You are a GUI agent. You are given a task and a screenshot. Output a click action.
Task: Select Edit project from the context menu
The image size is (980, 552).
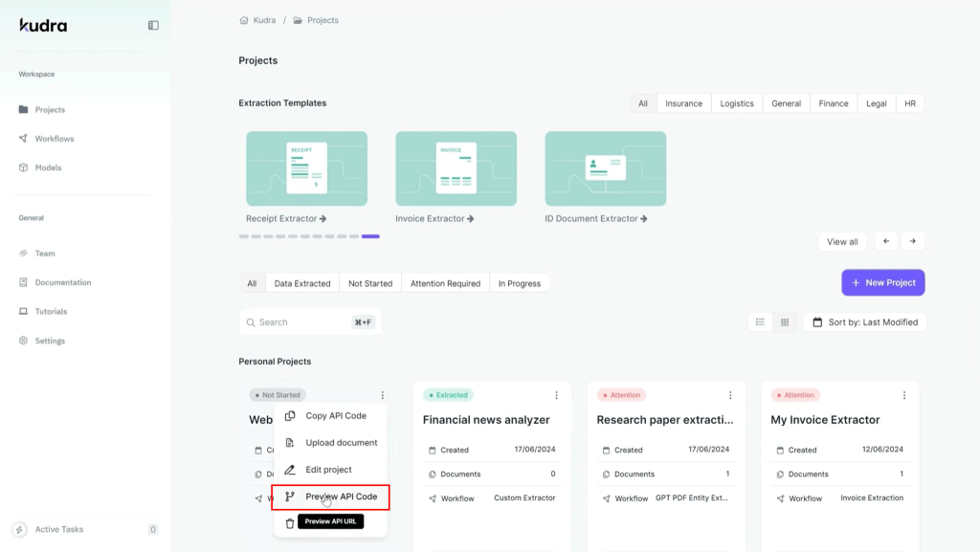pyautogui.click(x=328, y=470)
